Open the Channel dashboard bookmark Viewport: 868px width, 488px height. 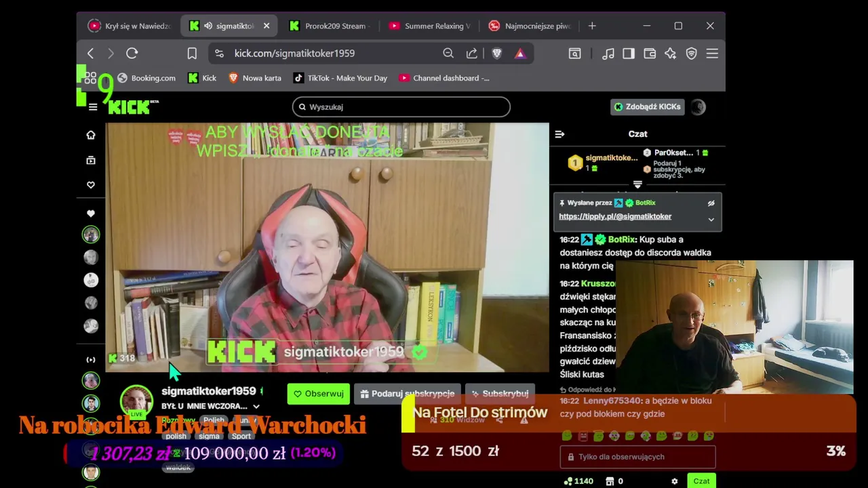[444, 78]
